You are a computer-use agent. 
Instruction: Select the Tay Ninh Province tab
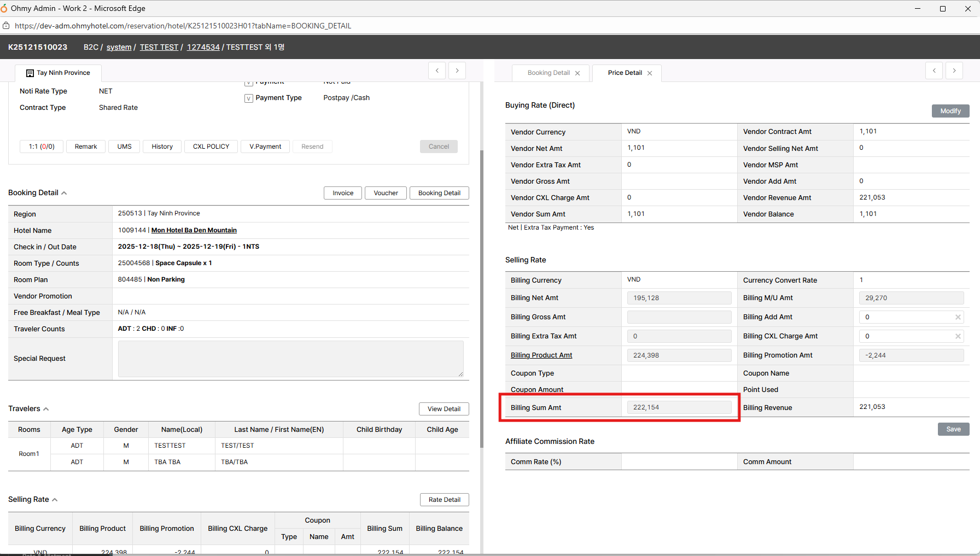[x=58, y=73]
